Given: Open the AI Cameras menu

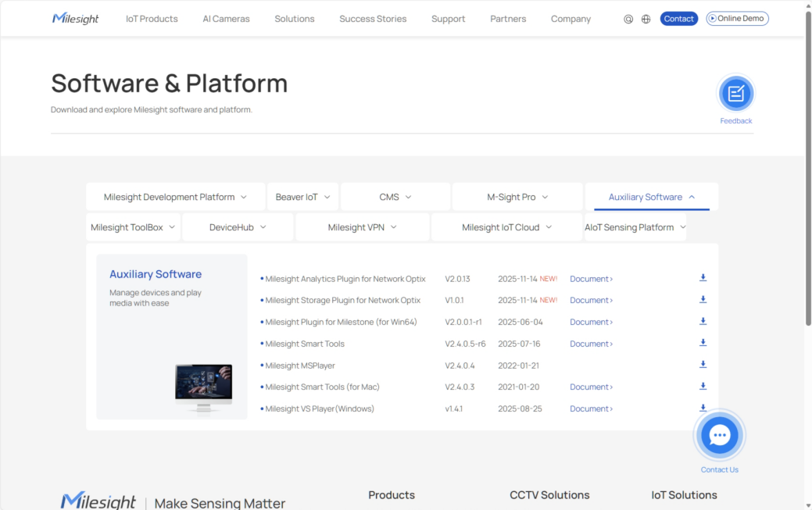Looking at the screenshot, I should click(x=226, y=19).
